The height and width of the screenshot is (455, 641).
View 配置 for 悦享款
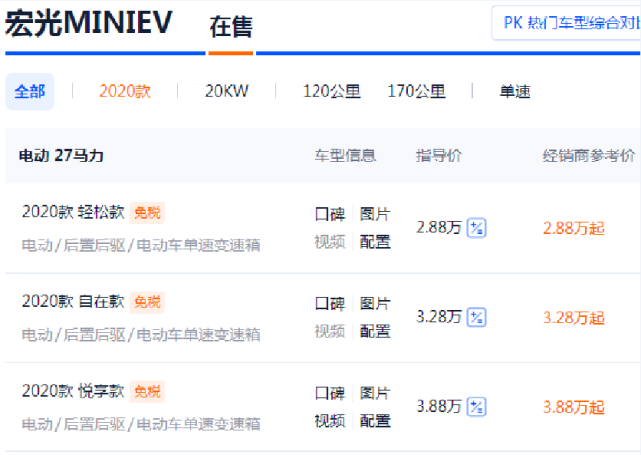coord(375,421)
